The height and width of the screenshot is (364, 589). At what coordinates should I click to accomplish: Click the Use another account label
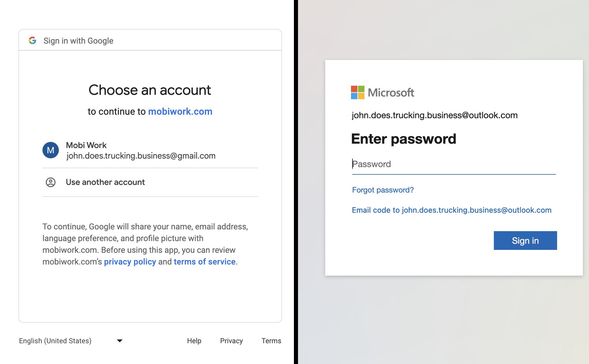(105, 182)
